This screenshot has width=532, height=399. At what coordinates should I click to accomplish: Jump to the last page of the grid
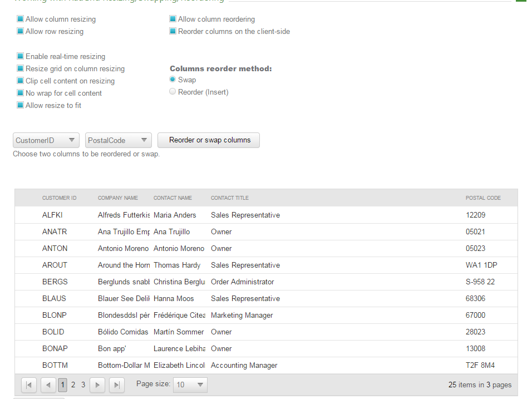116,385
